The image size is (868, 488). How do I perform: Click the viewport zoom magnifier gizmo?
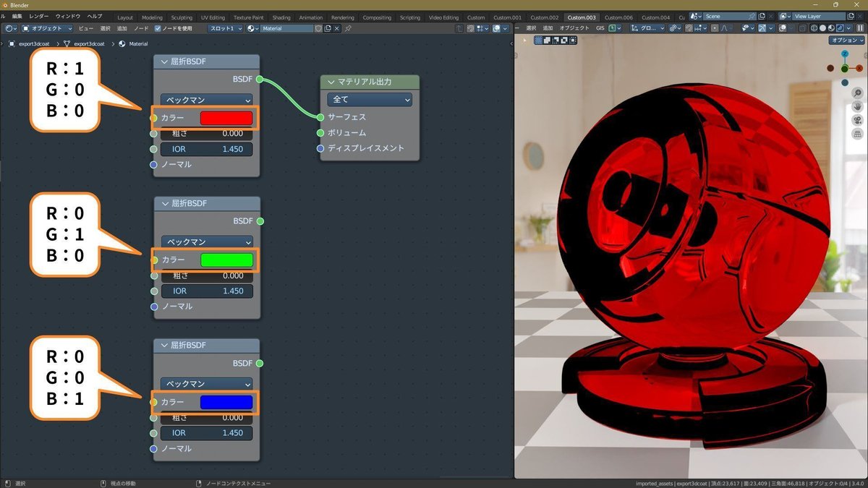(857, 93)
